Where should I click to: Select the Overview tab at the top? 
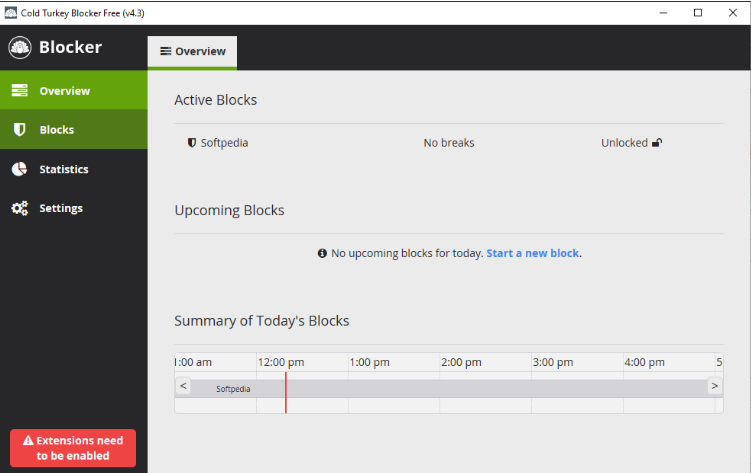(x=192, y=53)
